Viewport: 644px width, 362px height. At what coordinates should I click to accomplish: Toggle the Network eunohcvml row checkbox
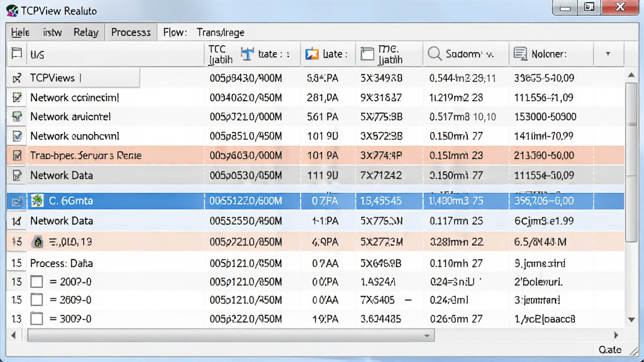pyautogui.click(x=17, y=136)
